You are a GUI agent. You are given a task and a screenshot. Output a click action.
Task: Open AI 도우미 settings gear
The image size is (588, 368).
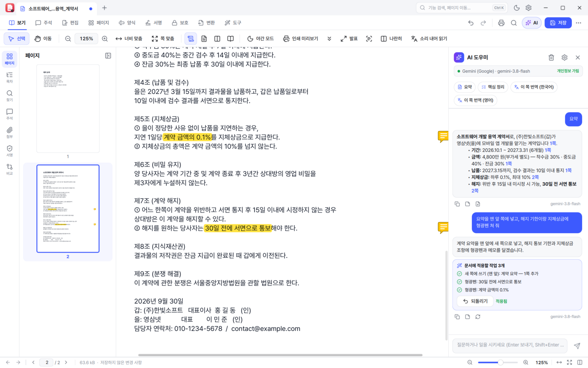(564, 57)
